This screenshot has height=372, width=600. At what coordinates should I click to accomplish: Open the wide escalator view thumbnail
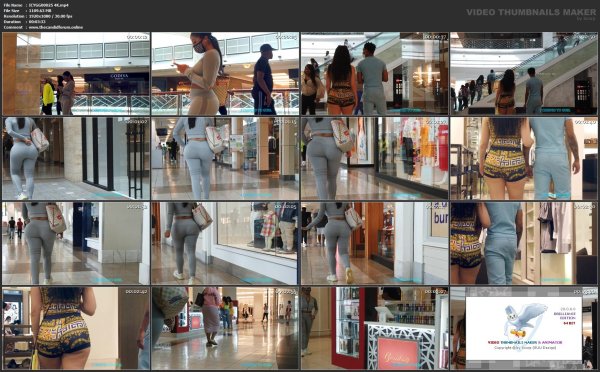coord(523,73)
